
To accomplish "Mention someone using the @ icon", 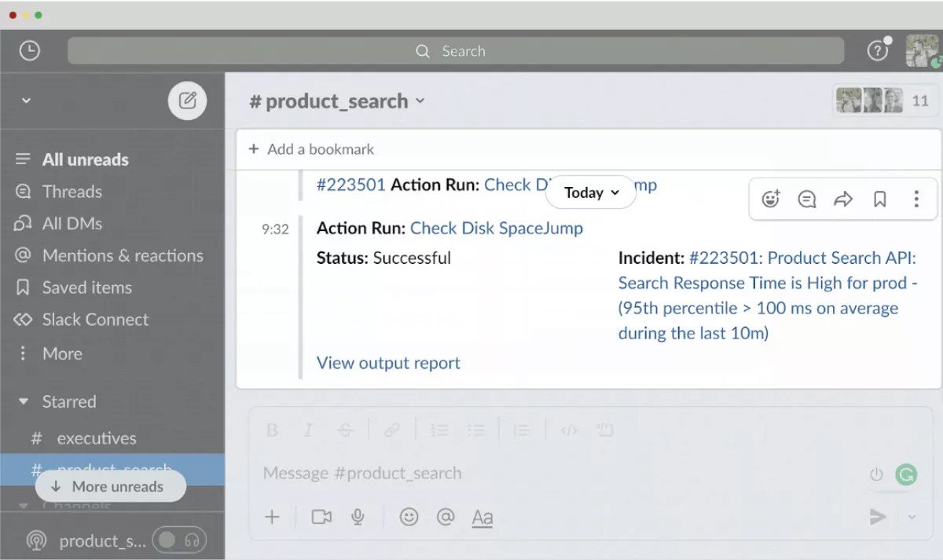I will click(x=446, y=517).
